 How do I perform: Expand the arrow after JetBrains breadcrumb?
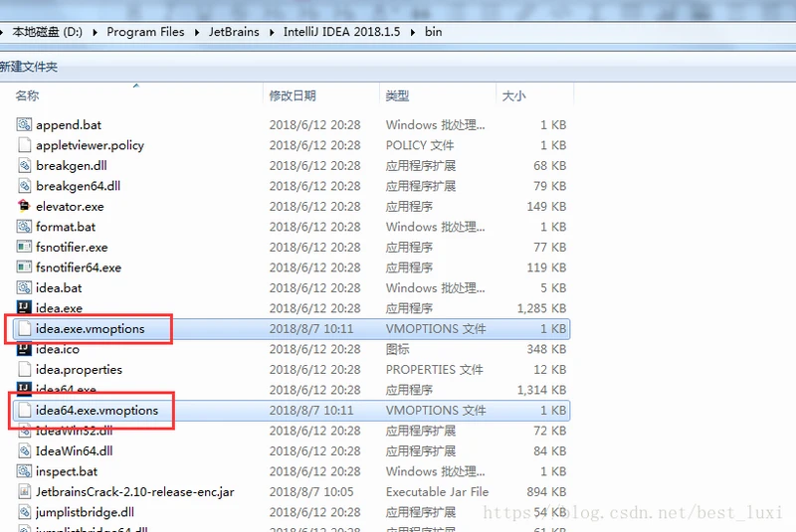(272, 33)
